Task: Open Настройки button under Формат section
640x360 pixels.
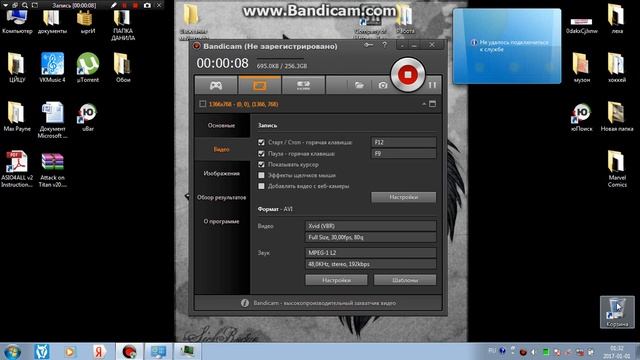Action: [336, 280]
